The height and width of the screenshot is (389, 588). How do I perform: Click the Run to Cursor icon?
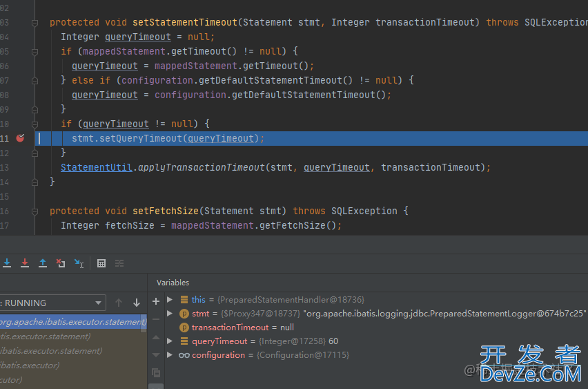[79, 263]
